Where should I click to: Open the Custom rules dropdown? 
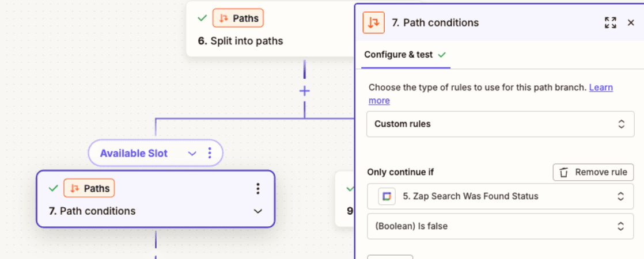[500, 124]
